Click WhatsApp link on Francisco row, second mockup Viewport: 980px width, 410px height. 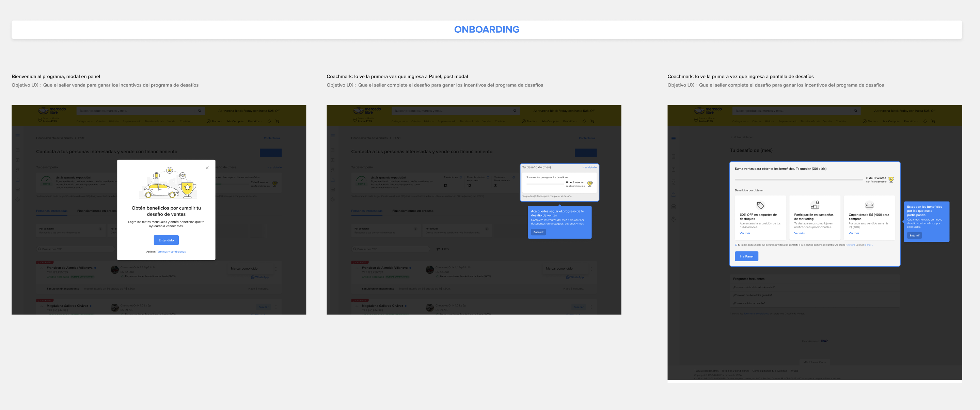[x=574, y=277]
